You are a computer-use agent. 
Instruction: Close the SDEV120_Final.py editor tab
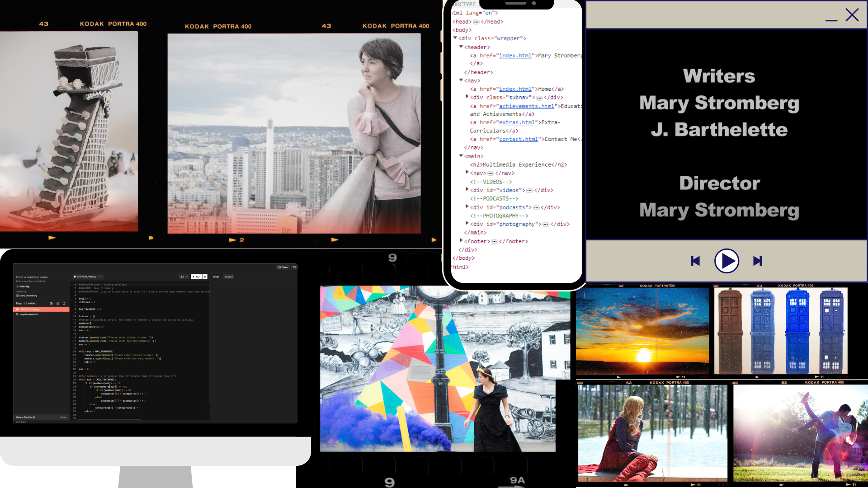[101, 277]
